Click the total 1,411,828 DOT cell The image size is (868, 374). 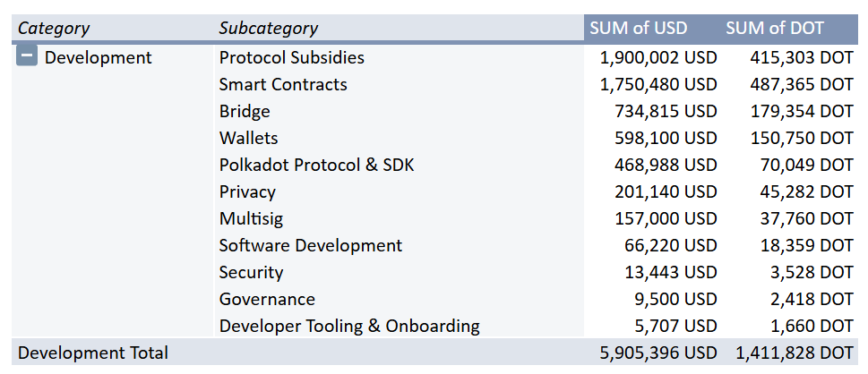[x=795, y=353]
